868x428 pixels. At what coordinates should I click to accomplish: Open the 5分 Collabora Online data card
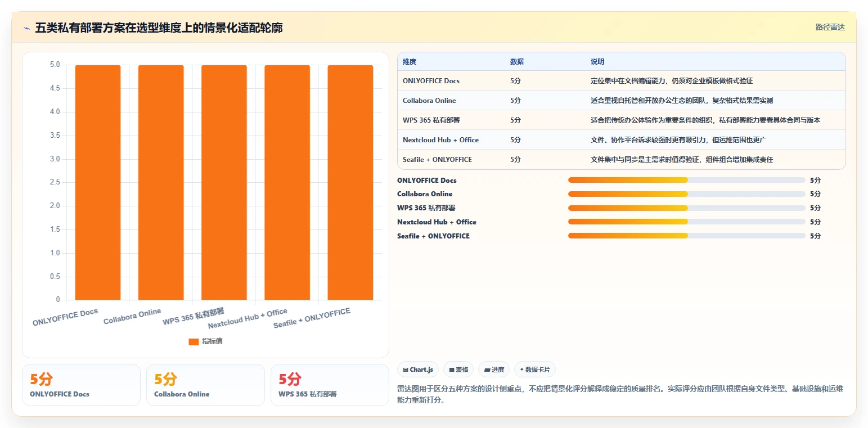click(x=205, y=385)
